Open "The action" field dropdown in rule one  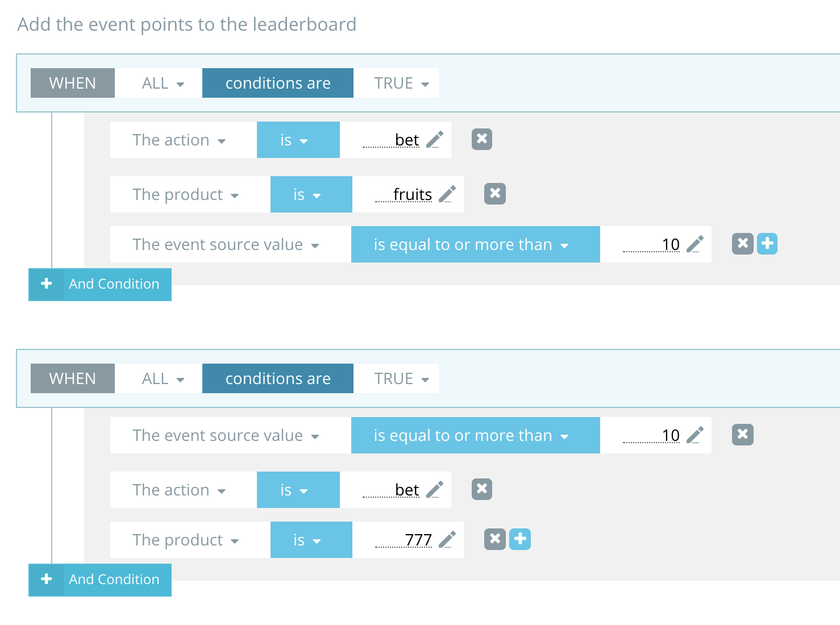(180, 139)
